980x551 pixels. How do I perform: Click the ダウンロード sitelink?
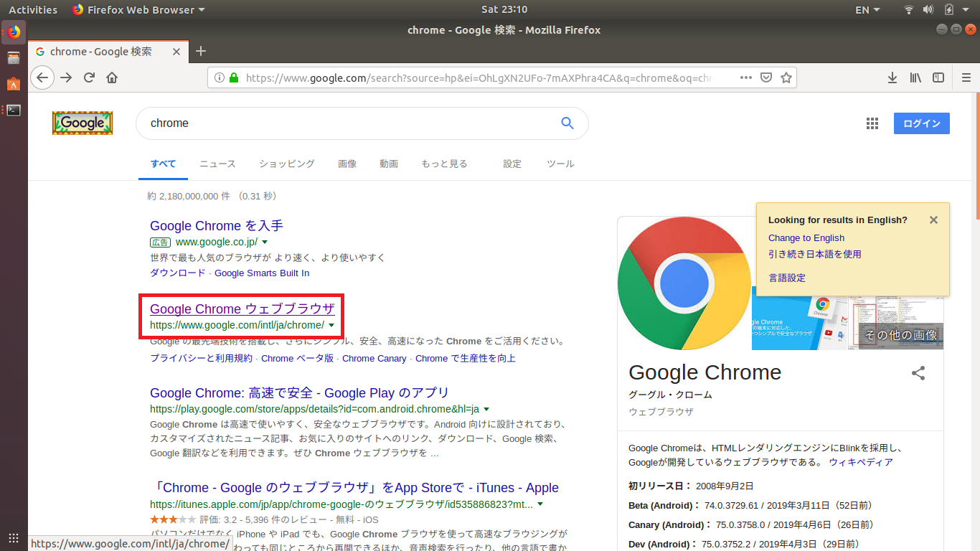(177, 273)
